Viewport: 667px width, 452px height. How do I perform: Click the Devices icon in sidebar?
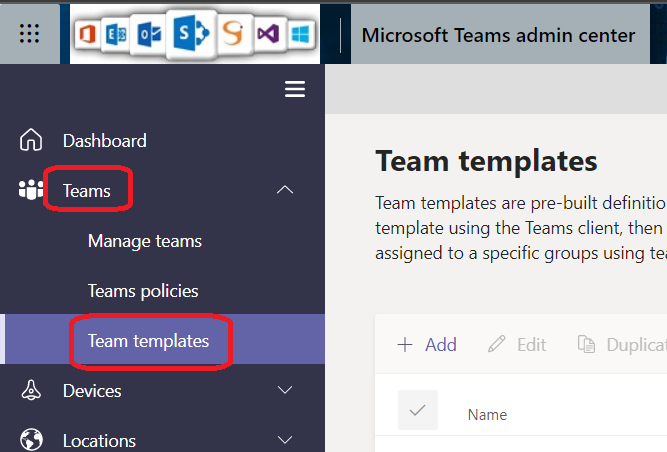click(31, 390)
